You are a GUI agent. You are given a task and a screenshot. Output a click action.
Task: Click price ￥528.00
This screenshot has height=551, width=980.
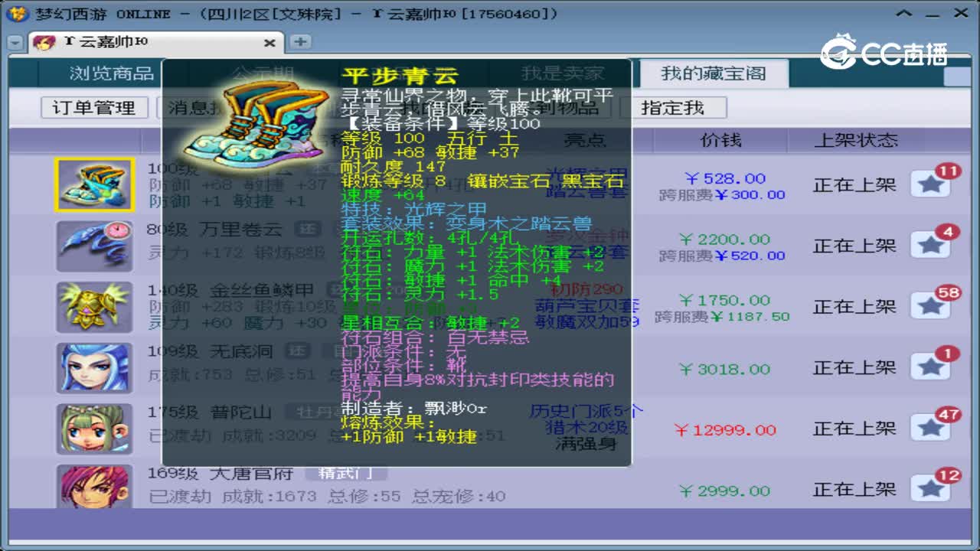click(x=725, y=178)
